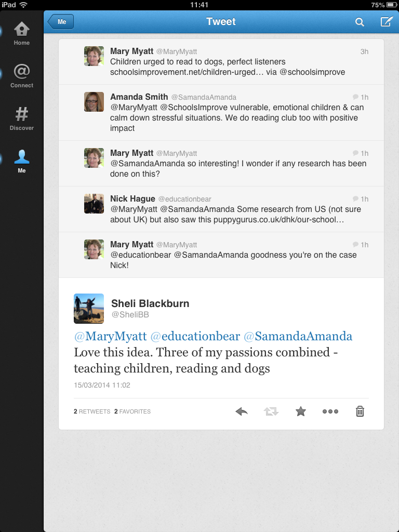Tap Amanda Smith's profile photo
Image resolution: width=399 pixels, height=532 pixels.
pyautogui.click(x=94, y=102)
